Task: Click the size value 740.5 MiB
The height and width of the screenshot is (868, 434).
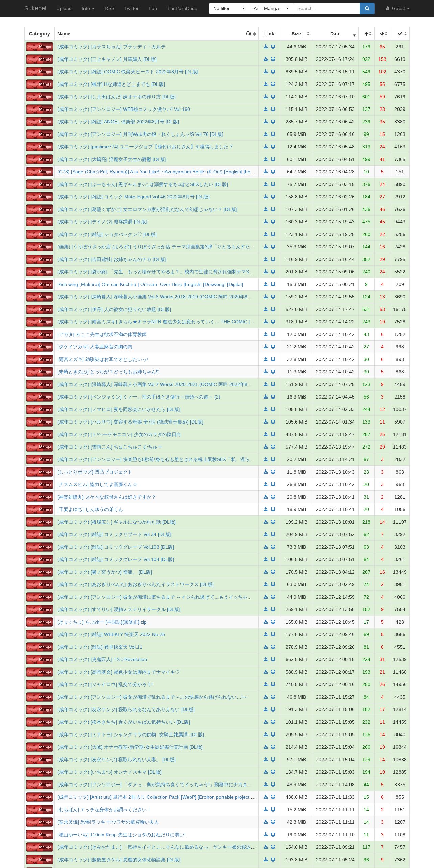Action: [x=296, y=684]
